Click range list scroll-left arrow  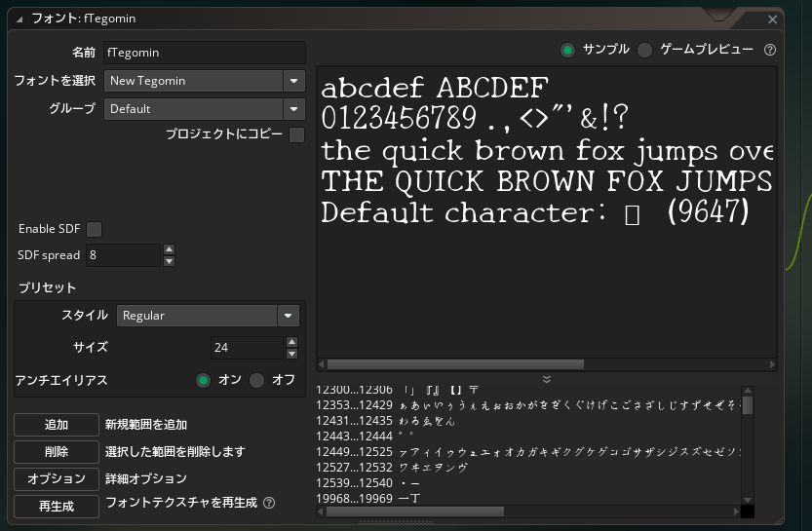click(321, 512)
